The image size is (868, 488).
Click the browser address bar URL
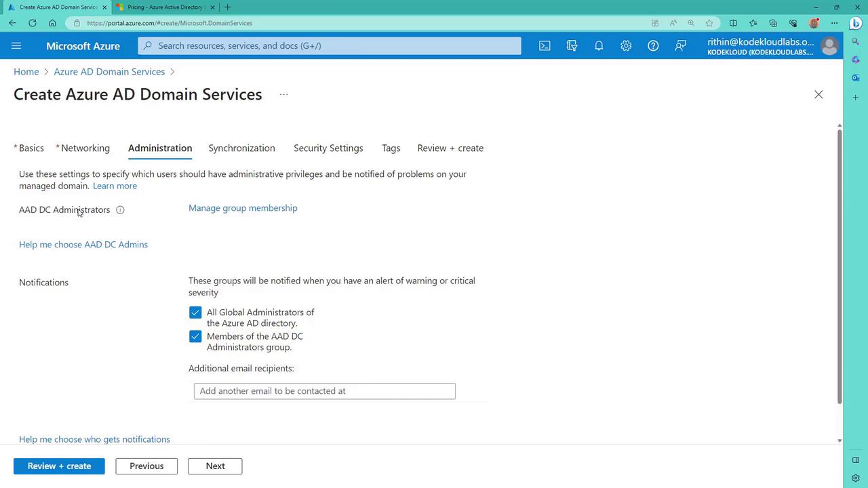click(x=170, y=23)
